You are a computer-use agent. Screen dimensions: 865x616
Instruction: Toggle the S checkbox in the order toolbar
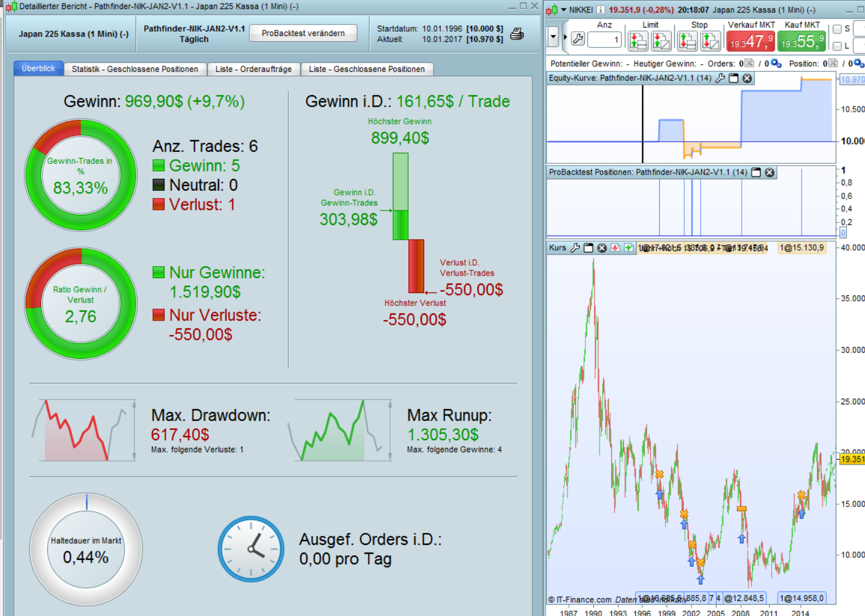coord(837,29)
